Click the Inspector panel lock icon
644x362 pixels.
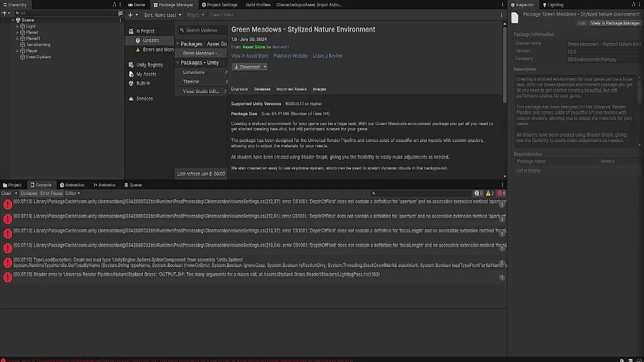[633, 5]
